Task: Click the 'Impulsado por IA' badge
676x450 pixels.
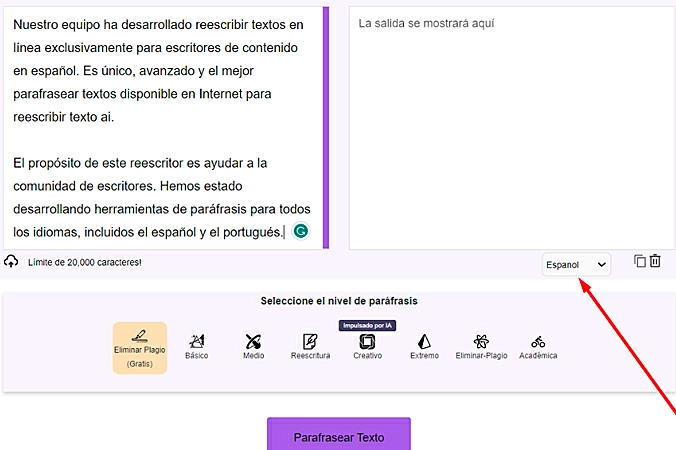Action: (x=367, y=325)
